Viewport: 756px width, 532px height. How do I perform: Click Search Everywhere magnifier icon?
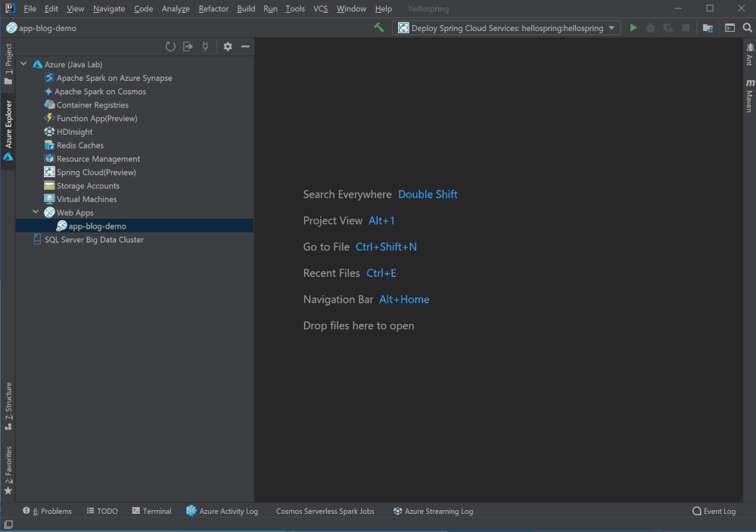[748, 28]
